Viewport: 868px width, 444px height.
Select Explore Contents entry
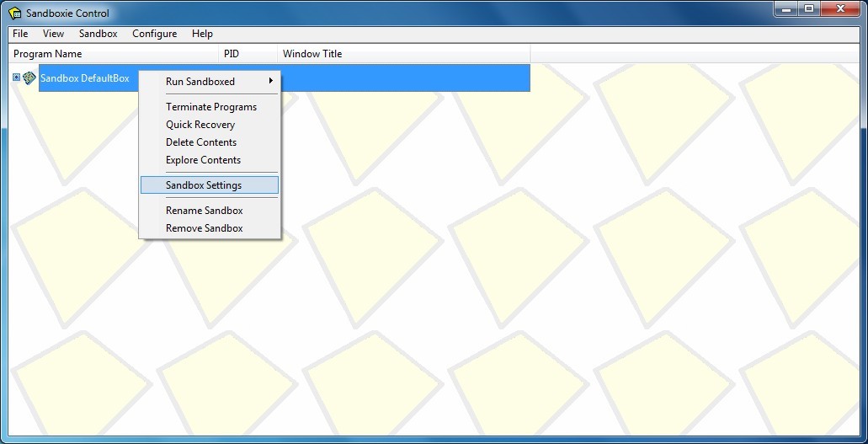pos(210,160)
